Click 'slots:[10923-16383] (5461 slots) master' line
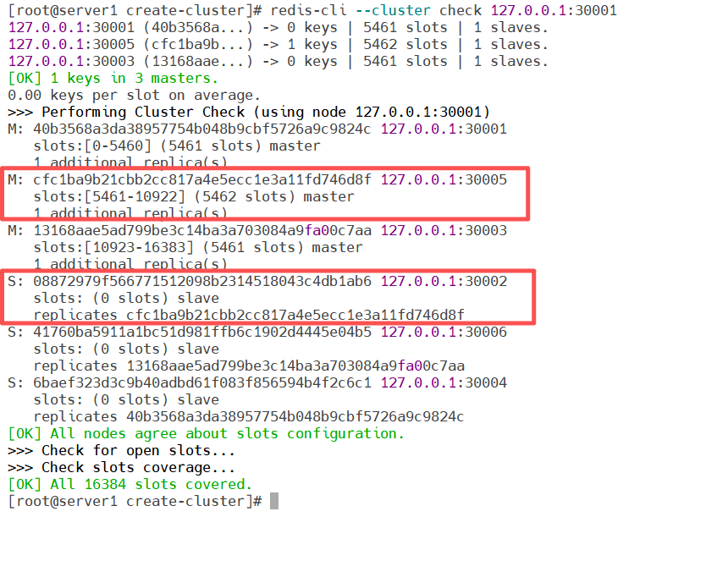Screen dimensions: 728x572 [x=198, y=247]
